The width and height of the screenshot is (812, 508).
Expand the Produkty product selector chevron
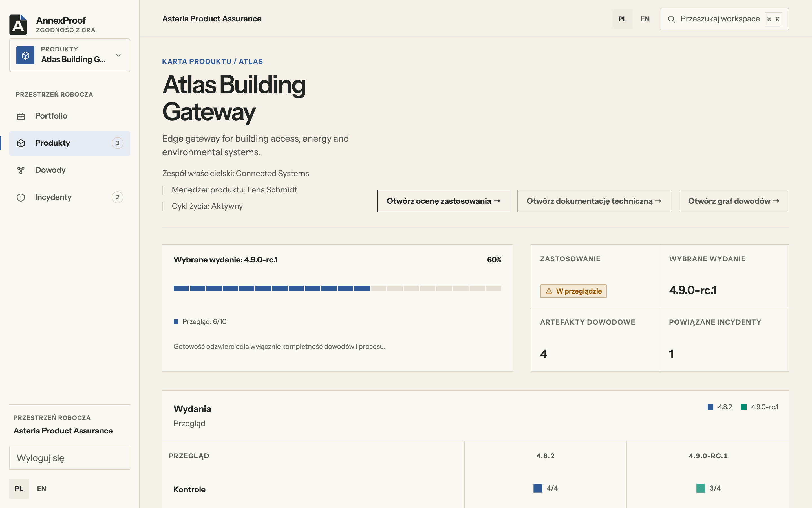[118, 55]
